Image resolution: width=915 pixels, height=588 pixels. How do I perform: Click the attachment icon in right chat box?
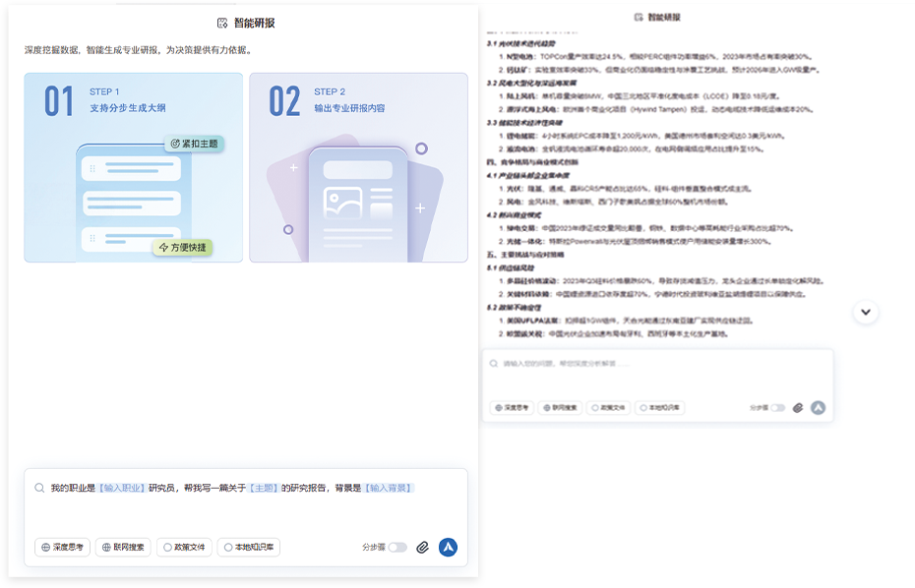pos(798,407)
